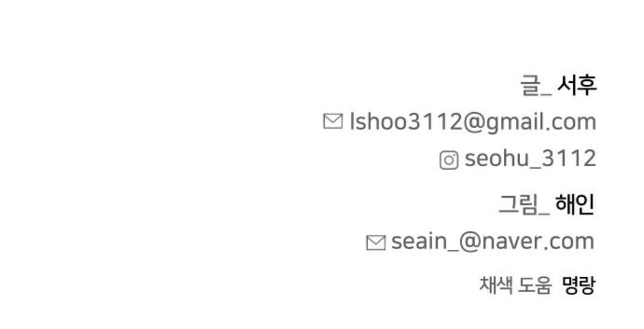Viewport: 644px width, 329px height.
Task: Open the lshoo3112@gmail.com email address
Action: point(473,122)
